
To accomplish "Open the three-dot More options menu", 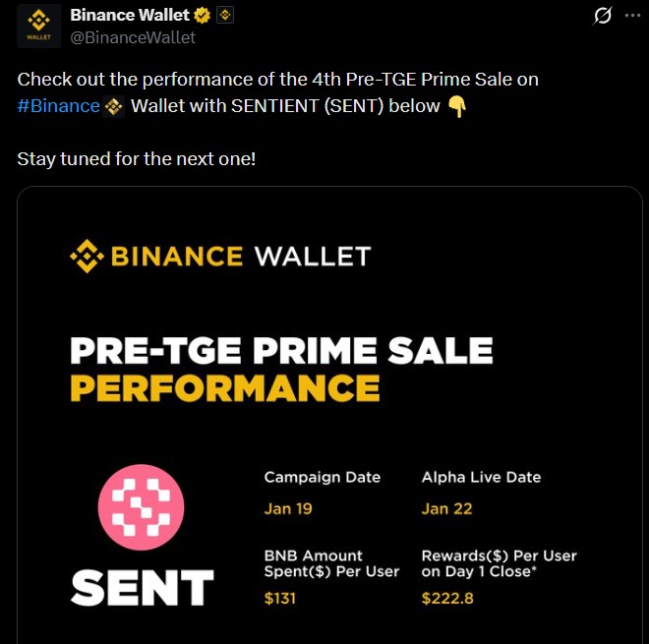I will (631, 16).
